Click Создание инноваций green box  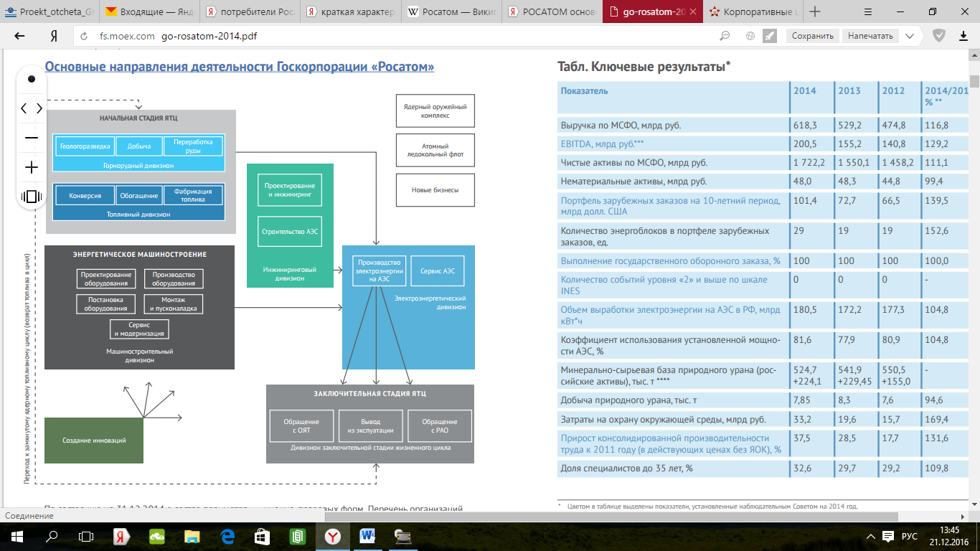[94, 440]
